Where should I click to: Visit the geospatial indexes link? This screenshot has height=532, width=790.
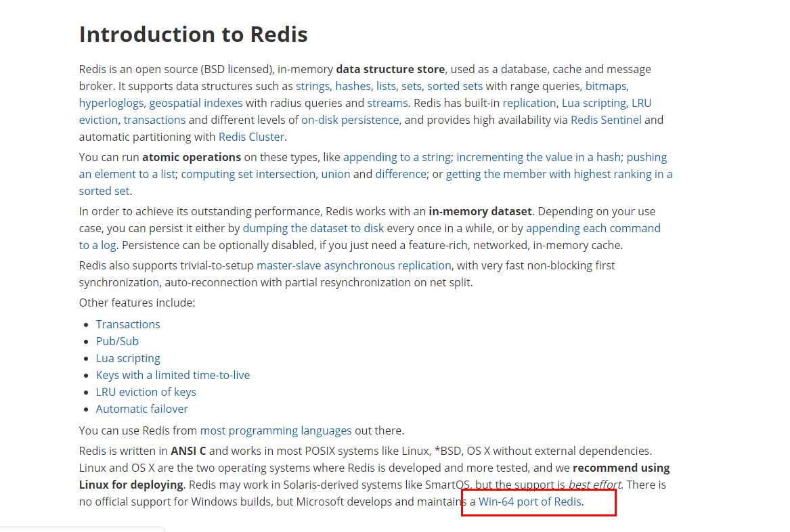click(x=196, y=103)
